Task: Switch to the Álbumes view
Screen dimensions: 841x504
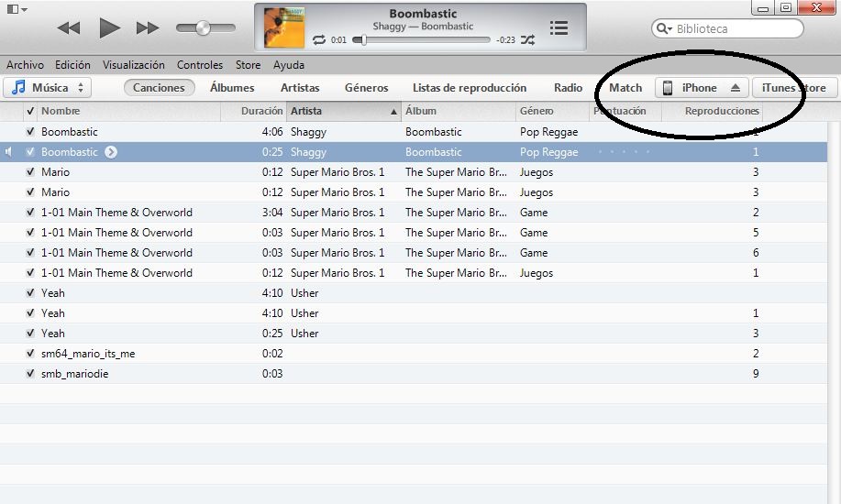Action: [232, 87]
